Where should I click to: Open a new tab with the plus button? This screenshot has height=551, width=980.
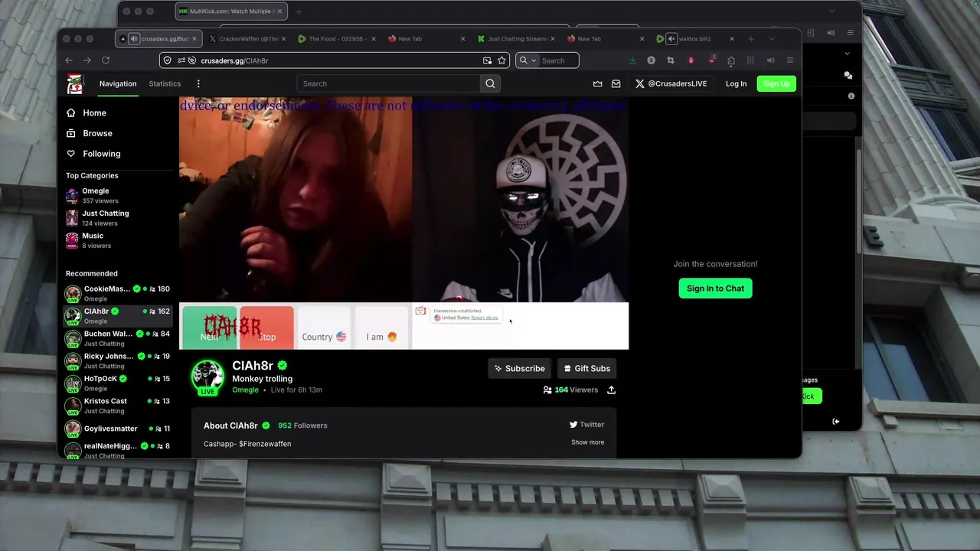click(x=751, y=38)
